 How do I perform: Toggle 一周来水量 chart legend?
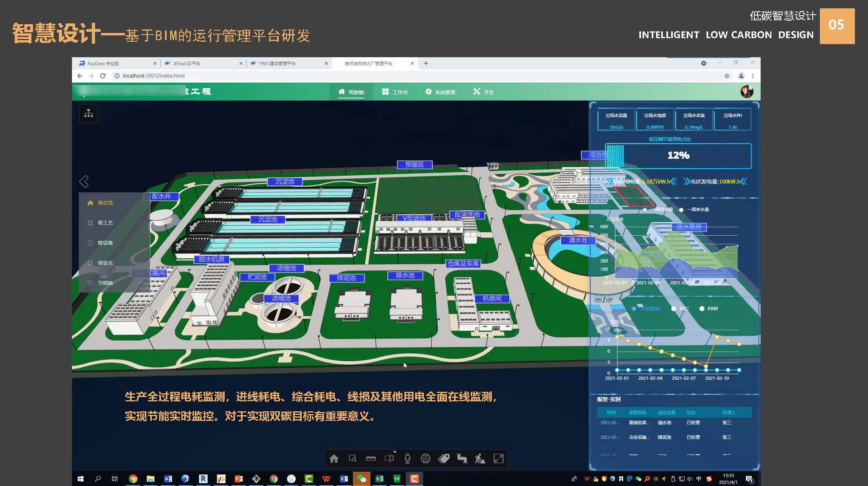[x=694, y=209]
